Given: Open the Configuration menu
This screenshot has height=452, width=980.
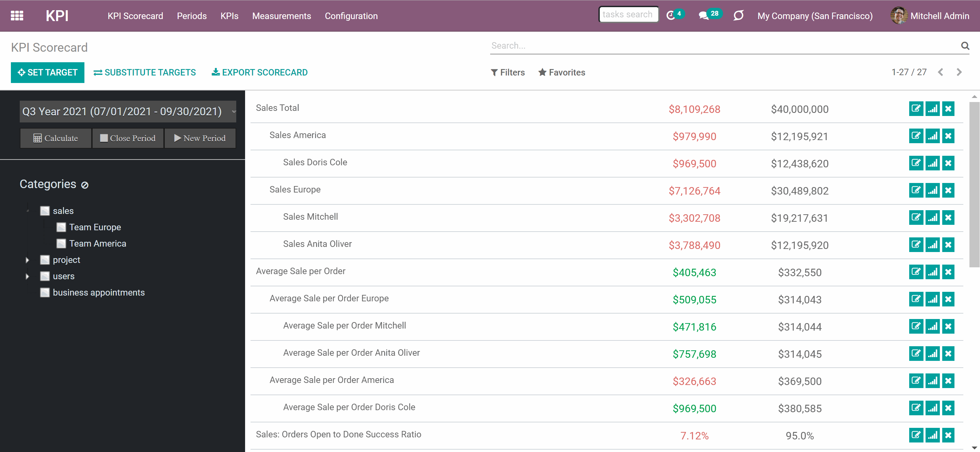Looking at the screenshot, I should coord(351,16).
